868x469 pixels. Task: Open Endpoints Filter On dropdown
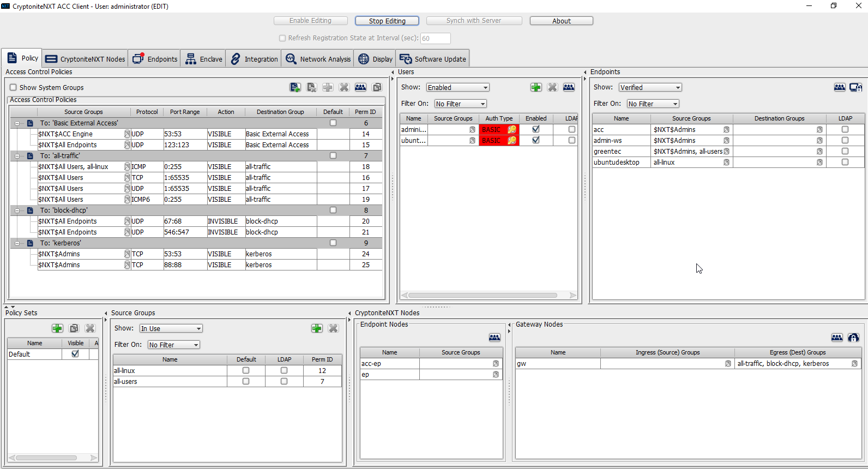(653, 104)
